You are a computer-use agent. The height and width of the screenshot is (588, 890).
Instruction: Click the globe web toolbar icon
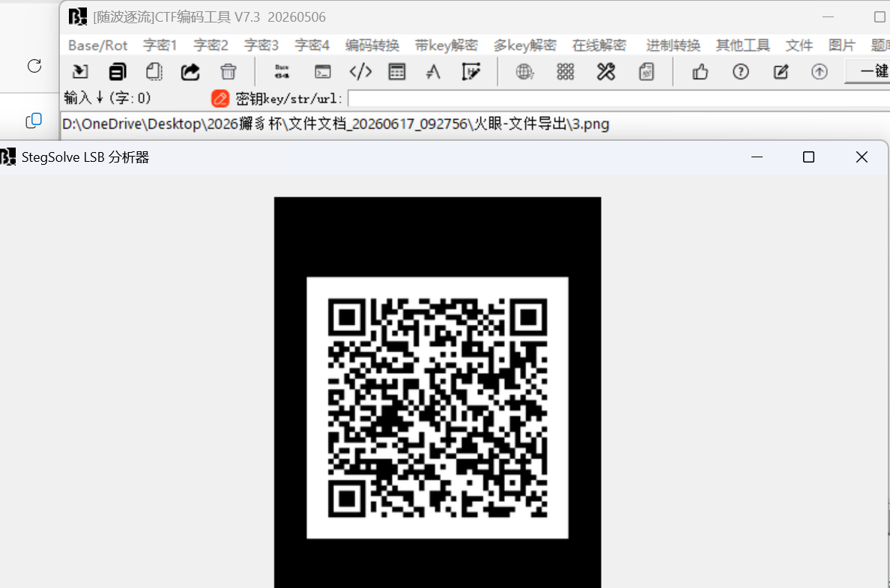click(x=524, y=71)
